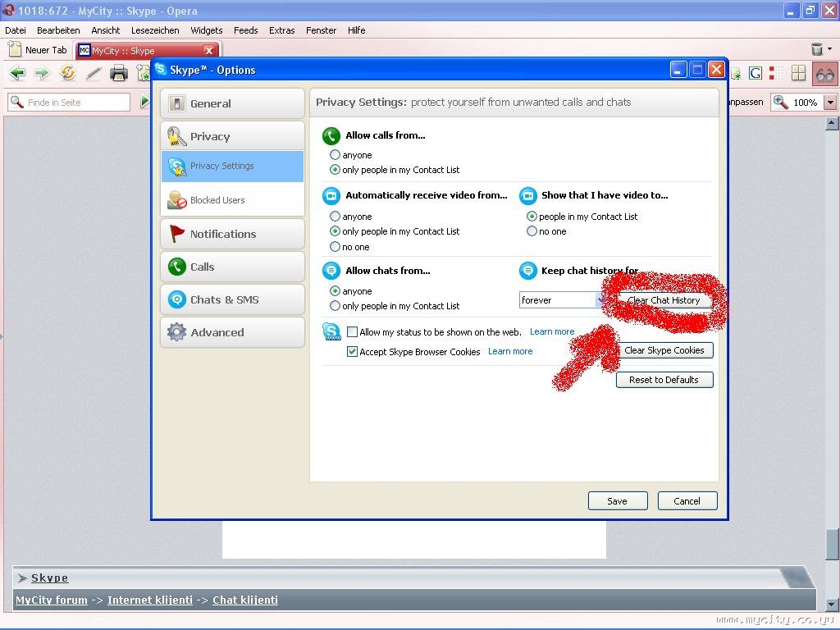Click chat bubble icon by Keep chat history

527,271
